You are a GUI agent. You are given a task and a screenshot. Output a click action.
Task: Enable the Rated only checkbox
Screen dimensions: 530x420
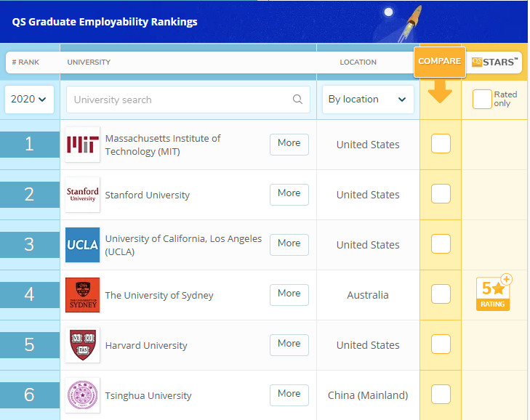pos(482,100)
